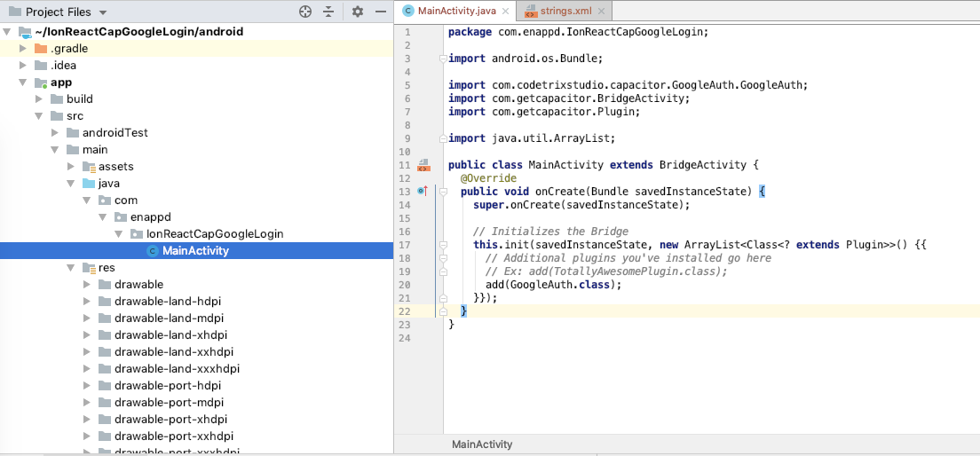Select the drawable-port-hdpi folder
This screenshot has width=980, height=456.
(x=168, y=386)
